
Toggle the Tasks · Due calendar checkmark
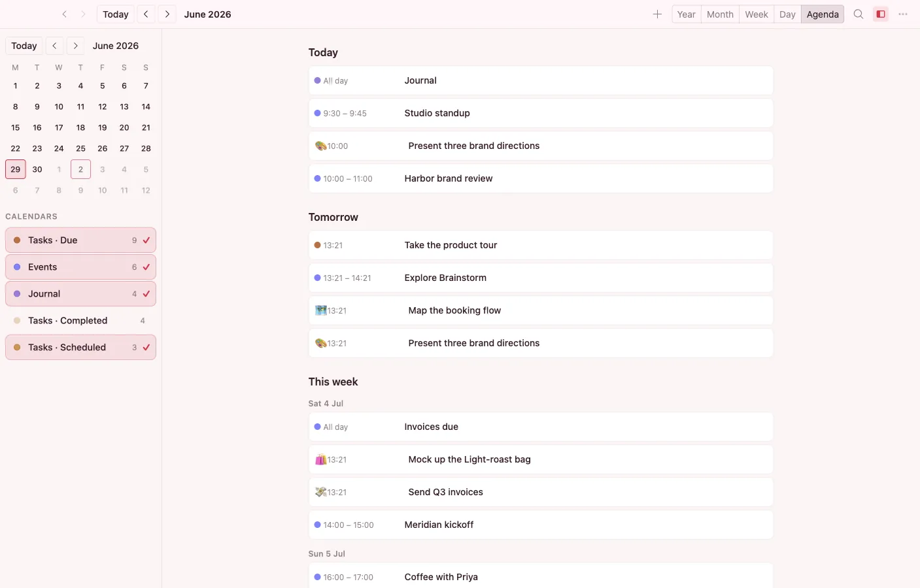tap(146, 240)
